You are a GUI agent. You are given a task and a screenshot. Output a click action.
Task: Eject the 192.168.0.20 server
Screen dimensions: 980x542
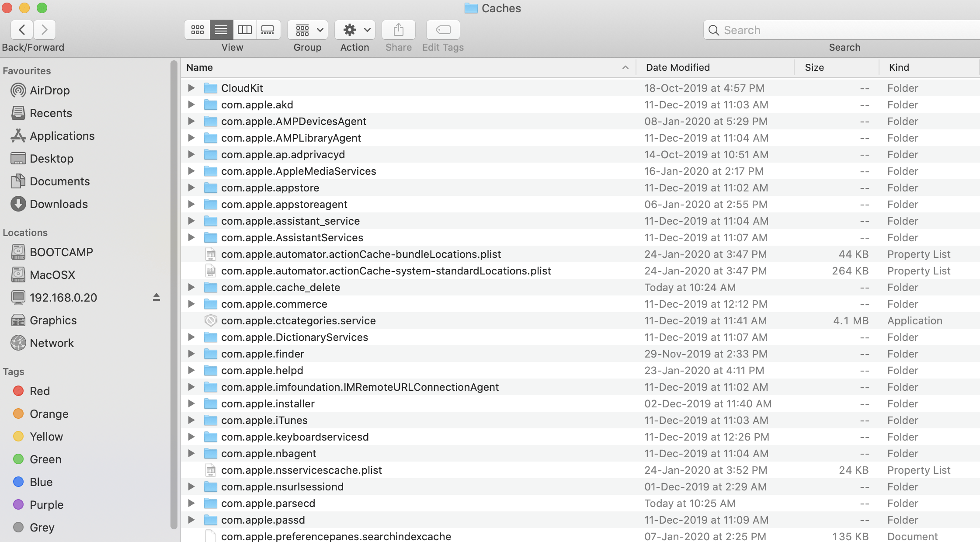pyautogui.click(x=156, y=297)
